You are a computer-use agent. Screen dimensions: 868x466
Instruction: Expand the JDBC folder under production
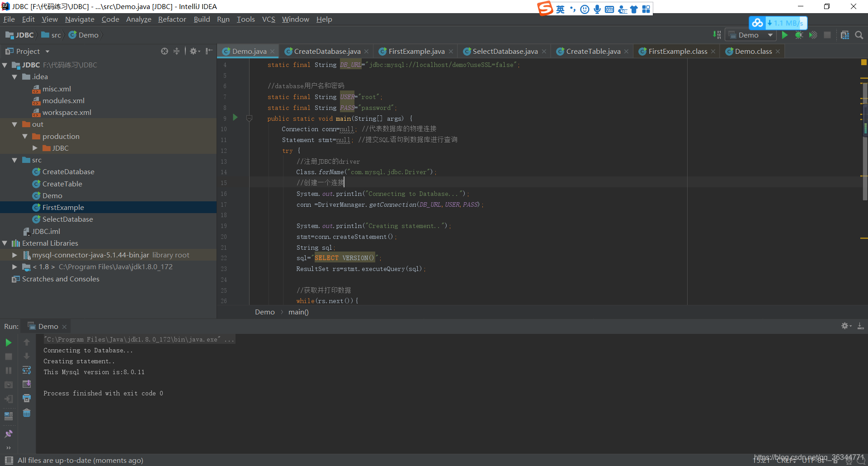tap(35, 148)
